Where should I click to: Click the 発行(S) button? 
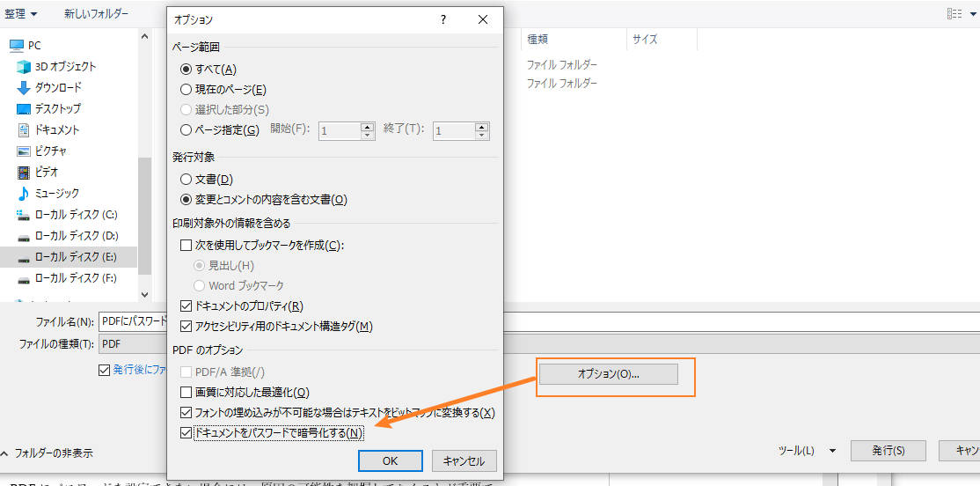coord(889,451)
